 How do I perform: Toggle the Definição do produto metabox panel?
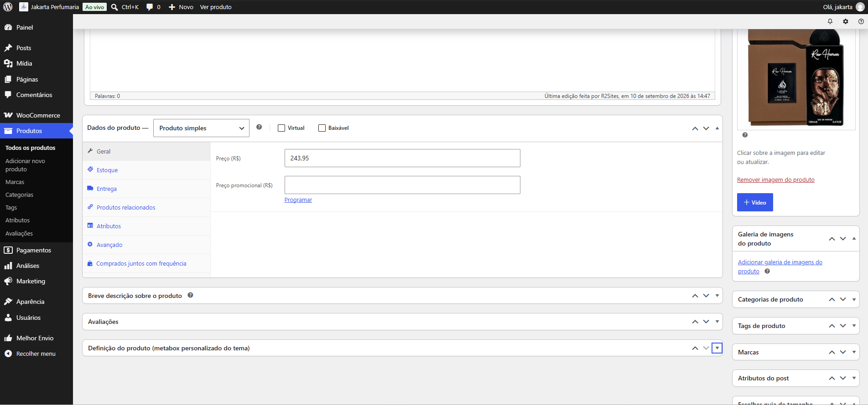point(717,348)
